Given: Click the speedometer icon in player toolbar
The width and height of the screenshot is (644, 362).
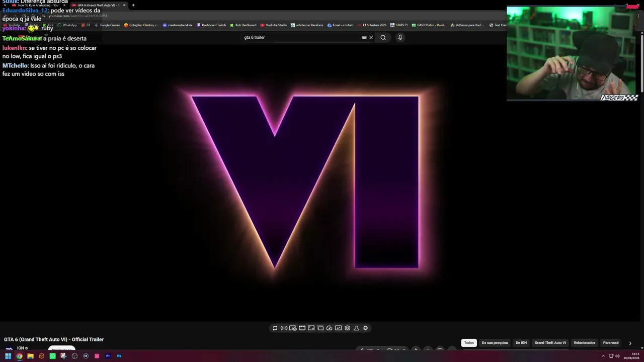Looking at the screenshot, I should click(x=329, y=328).
